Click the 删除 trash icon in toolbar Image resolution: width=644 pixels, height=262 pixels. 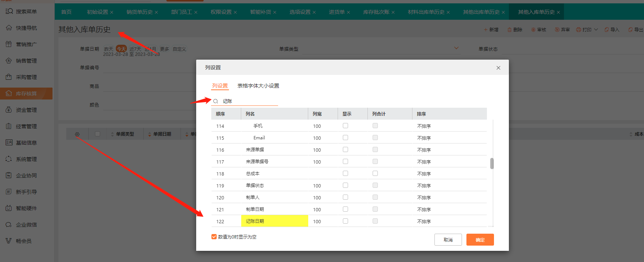(510, 30)
